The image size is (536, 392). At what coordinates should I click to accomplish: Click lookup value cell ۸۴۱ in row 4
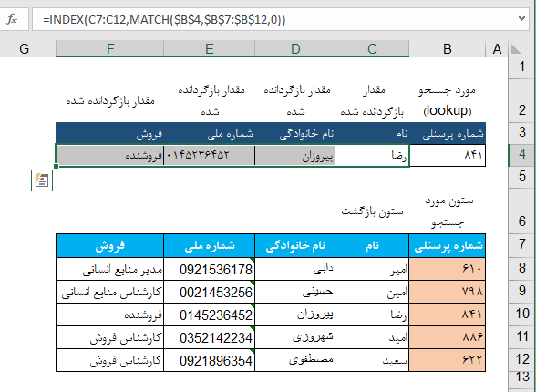pos(447,155)
